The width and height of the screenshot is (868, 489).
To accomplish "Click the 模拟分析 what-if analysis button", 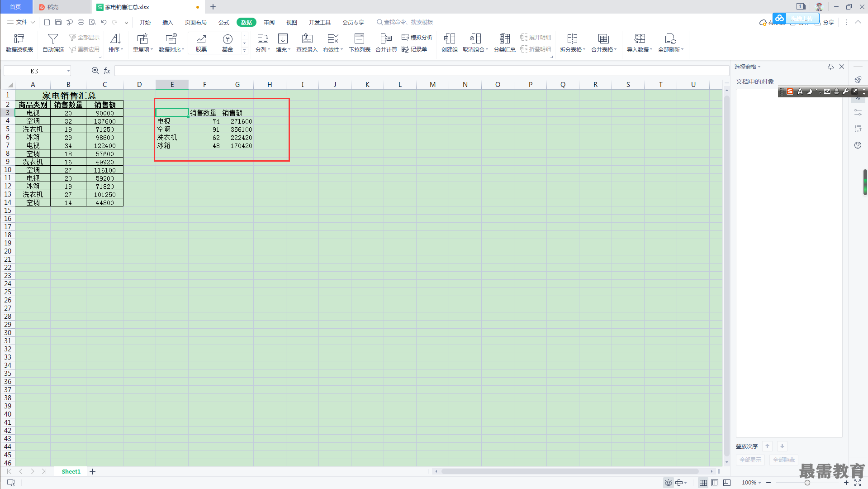I will point(417,37).
